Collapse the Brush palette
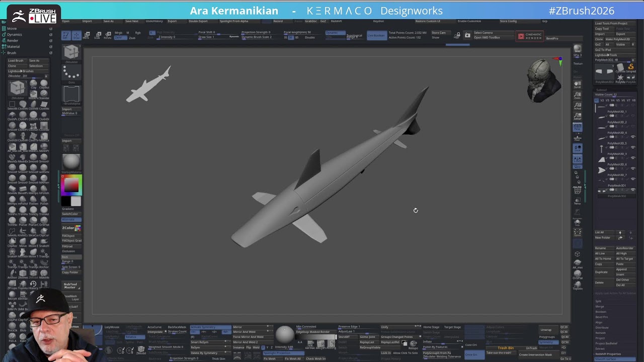This screenshot has height=362, width=644. (x=12, y=53)
